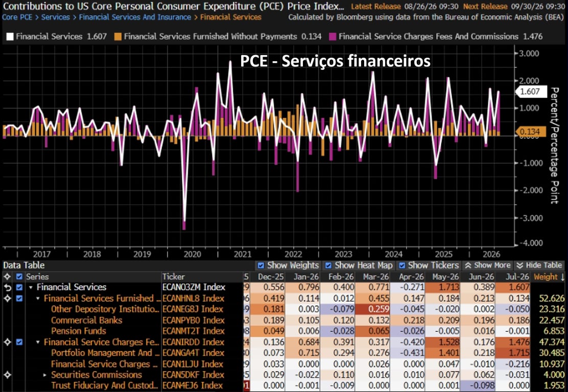Disable the Show Weights checkbox

pos(261,265)
